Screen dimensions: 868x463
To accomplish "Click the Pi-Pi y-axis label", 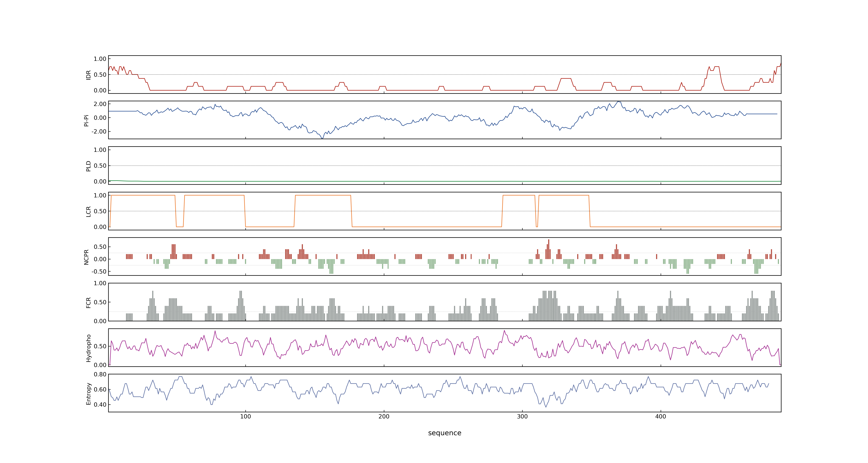I will point(86,120).
